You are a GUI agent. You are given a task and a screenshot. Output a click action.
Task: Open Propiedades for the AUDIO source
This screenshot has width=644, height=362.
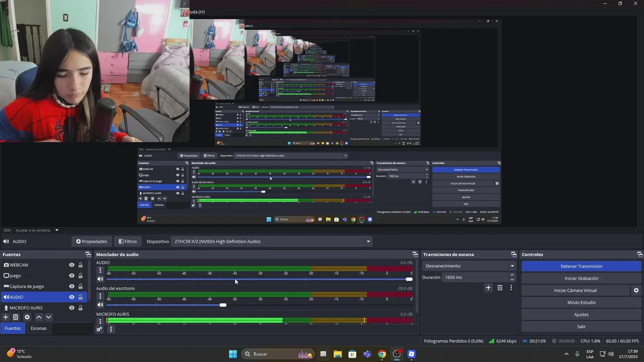click(x=92, y=241)
